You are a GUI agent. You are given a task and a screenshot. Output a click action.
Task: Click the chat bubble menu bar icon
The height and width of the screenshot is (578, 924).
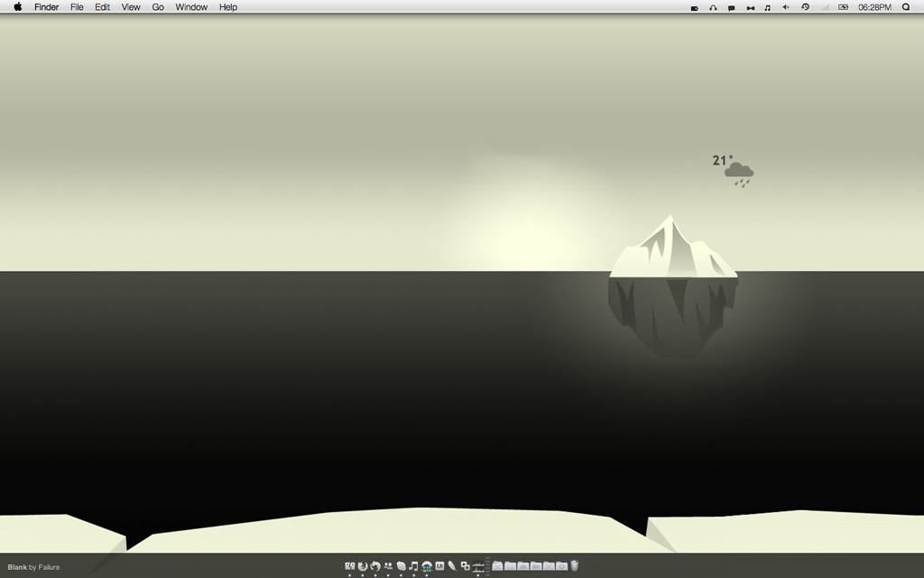731,7
